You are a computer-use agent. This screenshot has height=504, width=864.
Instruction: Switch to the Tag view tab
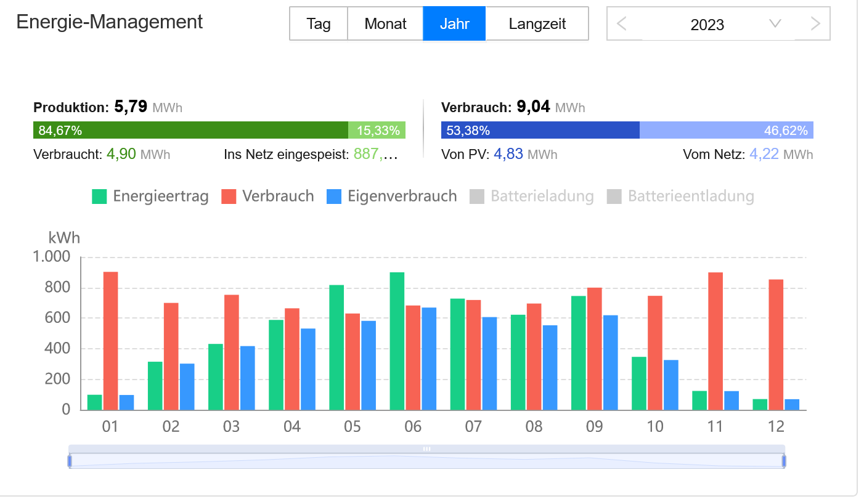tap(319, 24)
